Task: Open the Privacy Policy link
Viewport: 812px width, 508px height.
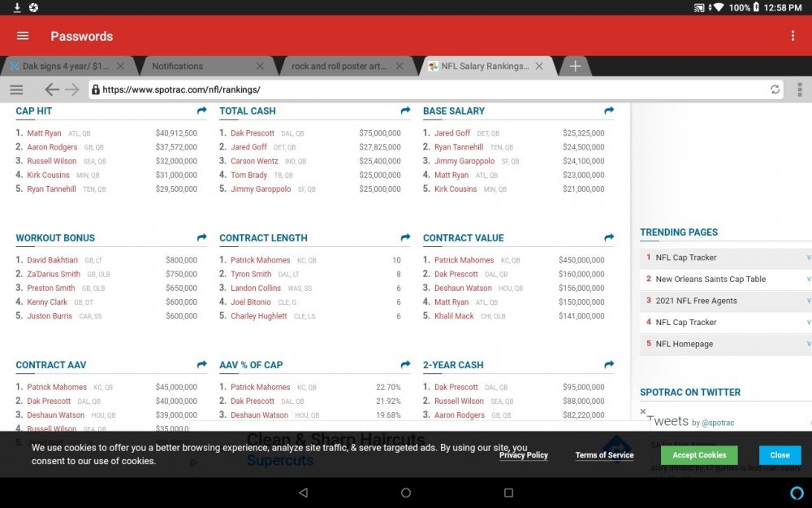Action: pos(524,455)
